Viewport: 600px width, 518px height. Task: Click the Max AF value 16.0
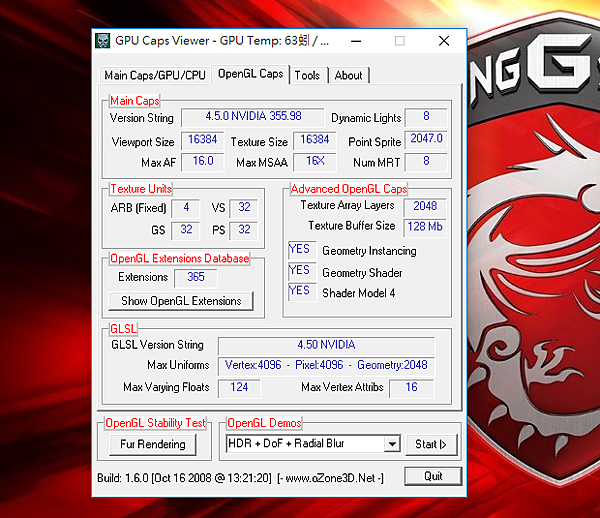point(202,161)
